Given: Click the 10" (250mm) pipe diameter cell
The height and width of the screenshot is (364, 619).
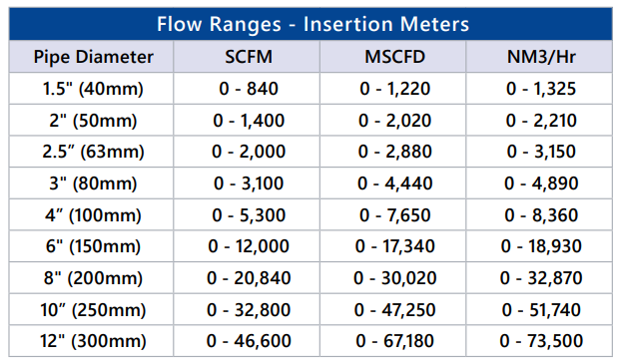Looking at the screenshot, I should [x=93, y=309].
